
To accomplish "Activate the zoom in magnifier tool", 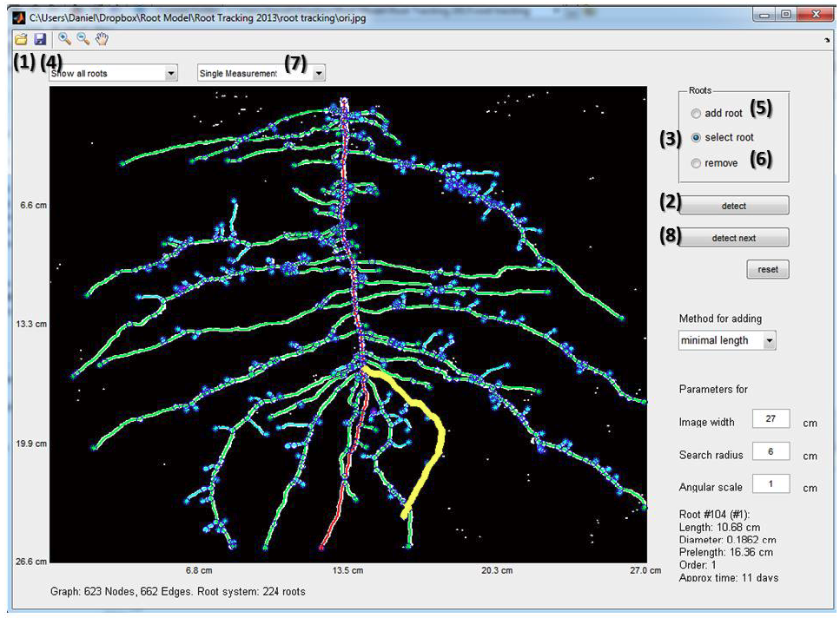I will [64, 38].
